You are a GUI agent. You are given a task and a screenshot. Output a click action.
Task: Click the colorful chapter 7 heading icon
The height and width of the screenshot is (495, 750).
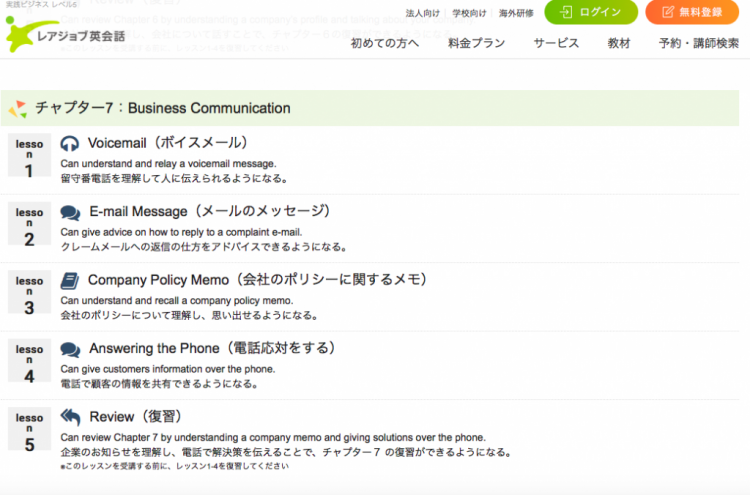(x=18, y=108)
